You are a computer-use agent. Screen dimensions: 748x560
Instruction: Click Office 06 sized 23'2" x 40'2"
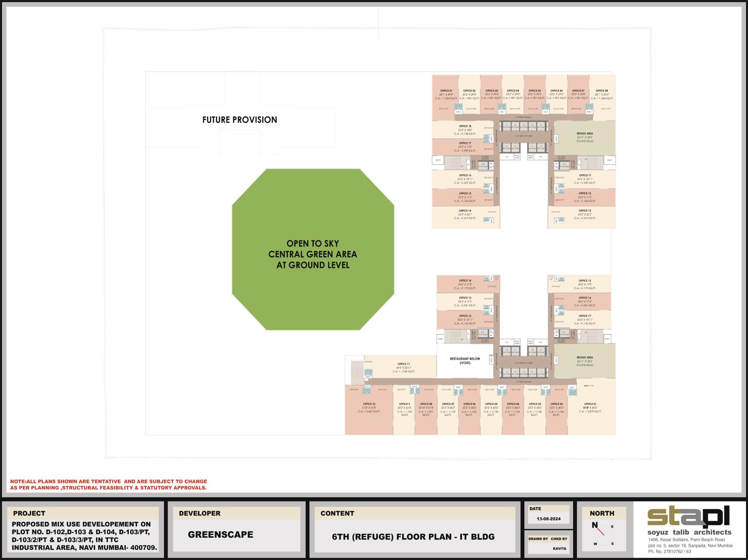(x=469, y=409)
